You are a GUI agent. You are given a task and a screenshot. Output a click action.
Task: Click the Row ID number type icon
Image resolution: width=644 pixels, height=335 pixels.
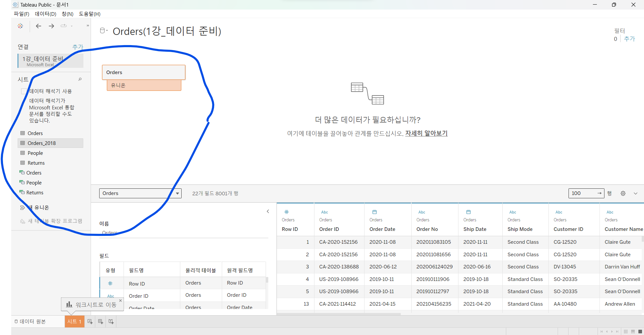[287, 212]
